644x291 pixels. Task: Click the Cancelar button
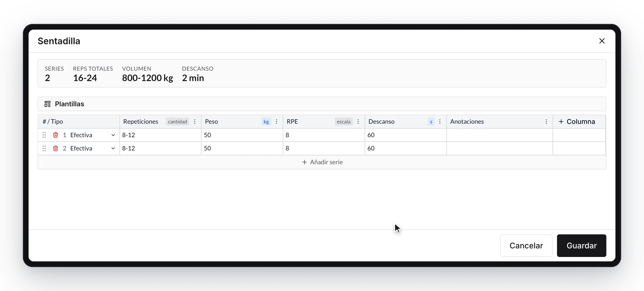click(x=526, y=246)
